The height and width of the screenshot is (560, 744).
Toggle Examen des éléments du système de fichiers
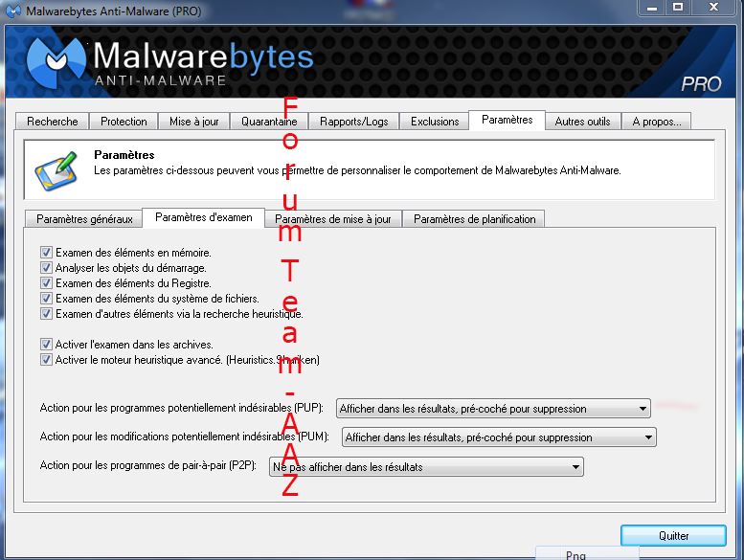(46, 299)
